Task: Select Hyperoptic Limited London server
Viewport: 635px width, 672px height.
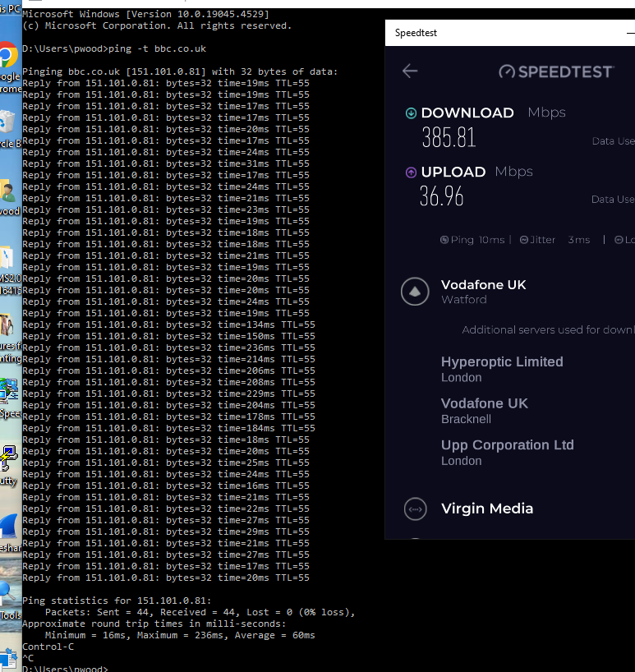Action: (x=502, y=369)
